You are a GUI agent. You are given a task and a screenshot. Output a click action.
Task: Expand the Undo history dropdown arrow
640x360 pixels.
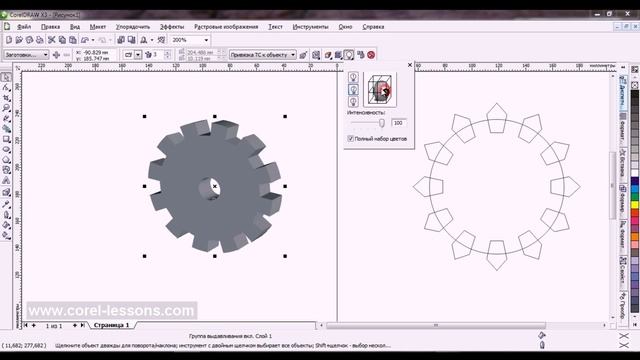93,40
